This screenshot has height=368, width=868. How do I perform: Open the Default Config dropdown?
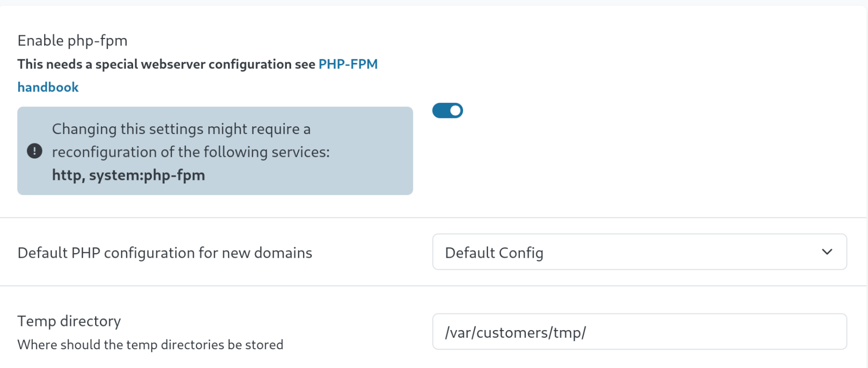pyautogui.click(x=639, y=252)
